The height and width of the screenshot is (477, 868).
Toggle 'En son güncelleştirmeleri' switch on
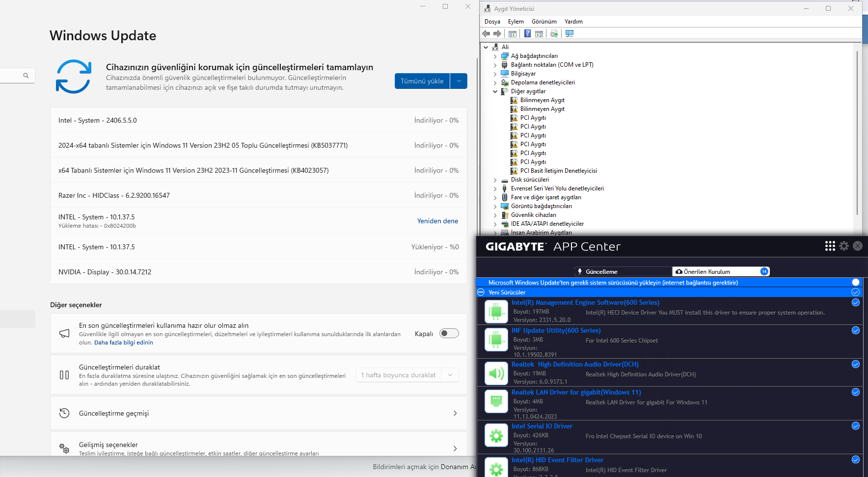point(449,333)
